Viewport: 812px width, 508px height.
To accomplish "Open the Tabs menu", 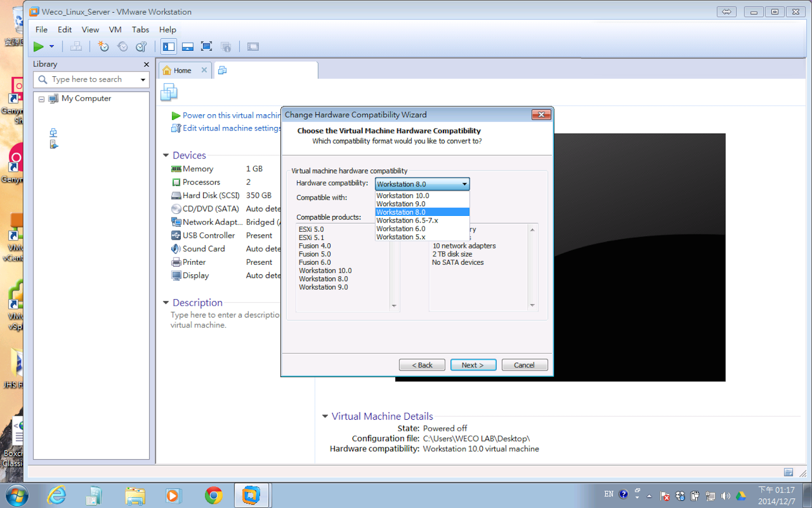I will click(x=141, y=29).
